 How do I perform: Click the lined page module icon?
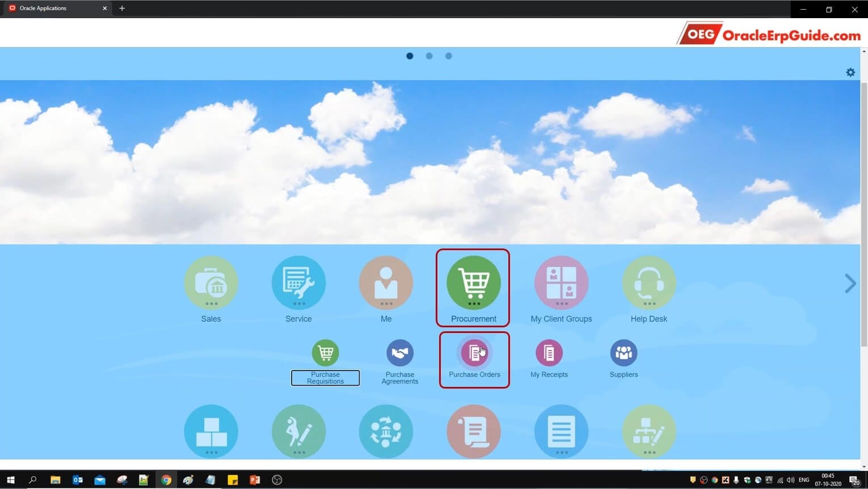[x=561, y=431]
